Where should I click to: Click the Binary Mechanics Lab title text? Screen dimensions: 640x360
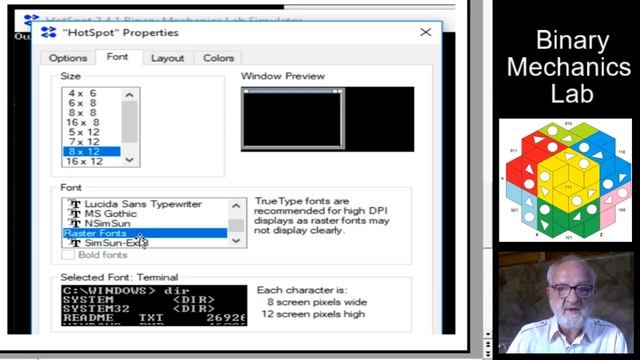[569, 67]
